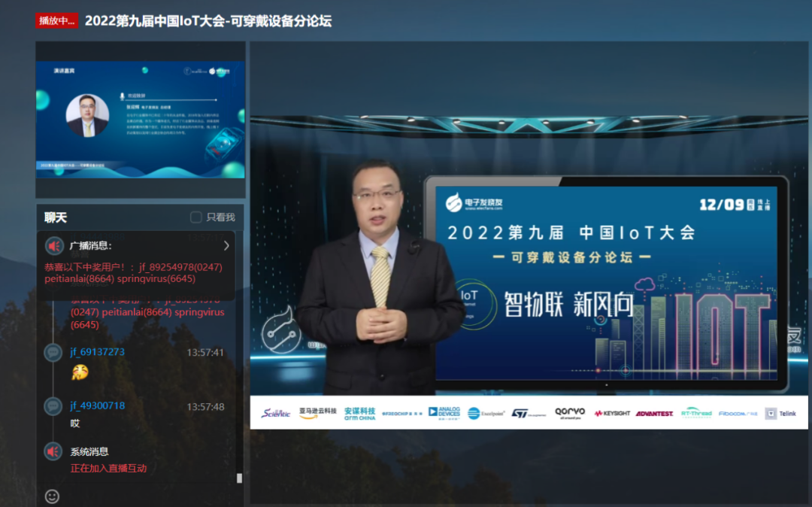Click the 系统消息 speaker icon
Screen dimensions: 812x507
point(53,451)
